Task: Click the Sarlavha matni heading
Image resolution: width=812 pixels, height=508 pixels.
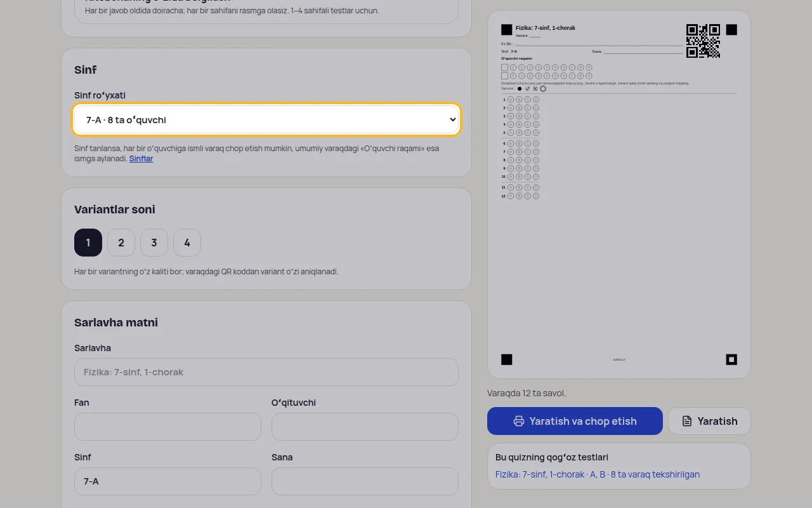Action: tap(116, 323)
